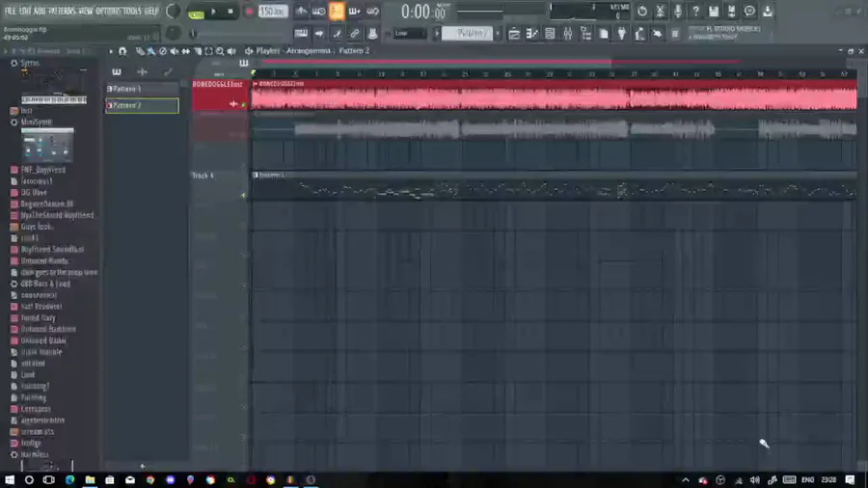Open the OPTIONS menu
The width and height of the screenshot is (868, 488).
108,11
